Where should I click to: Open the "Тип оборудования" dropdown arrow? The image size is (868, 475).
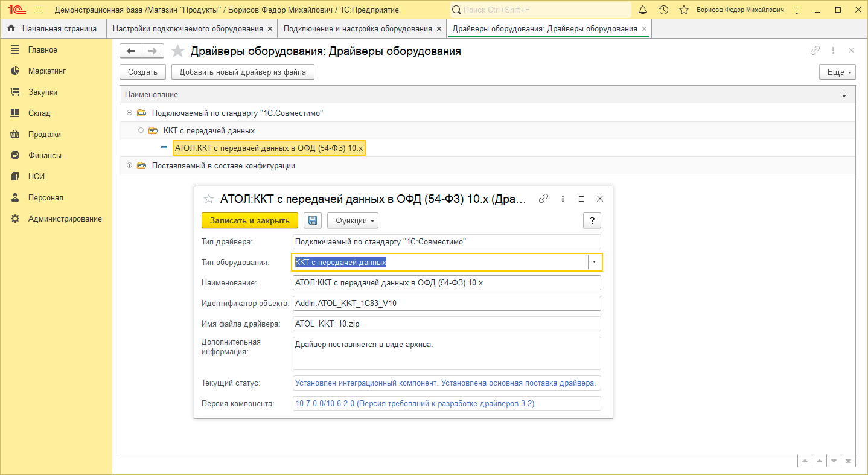[594, 262]
